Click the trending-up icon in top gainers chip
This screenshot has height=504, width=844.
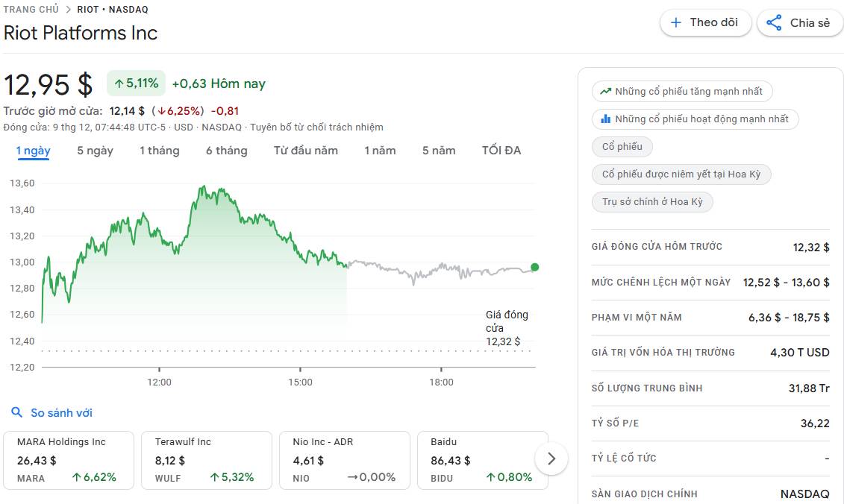(x=605, y=92)
